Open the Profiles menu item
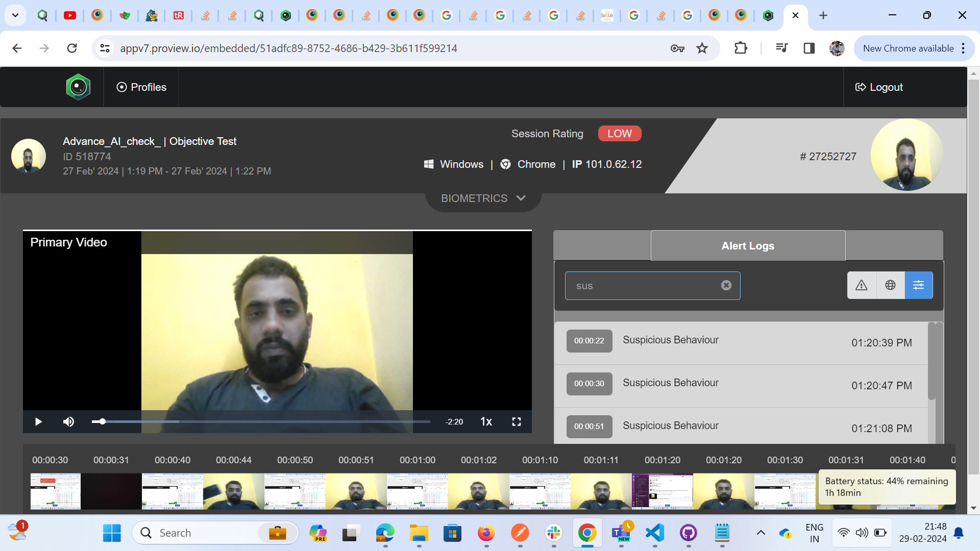Viewport: 980px width, 551px height. (x=141, y=87)
